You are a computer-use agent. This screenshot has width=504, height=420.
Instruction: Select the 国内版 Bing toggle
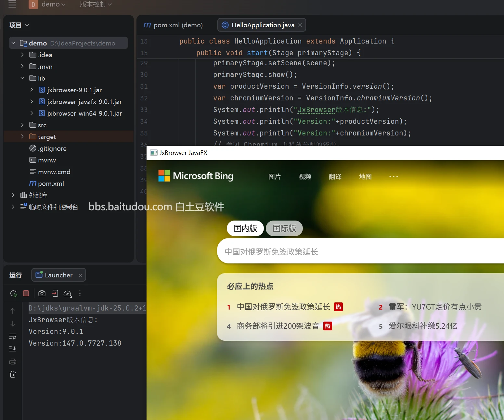(x=245, y=228)
